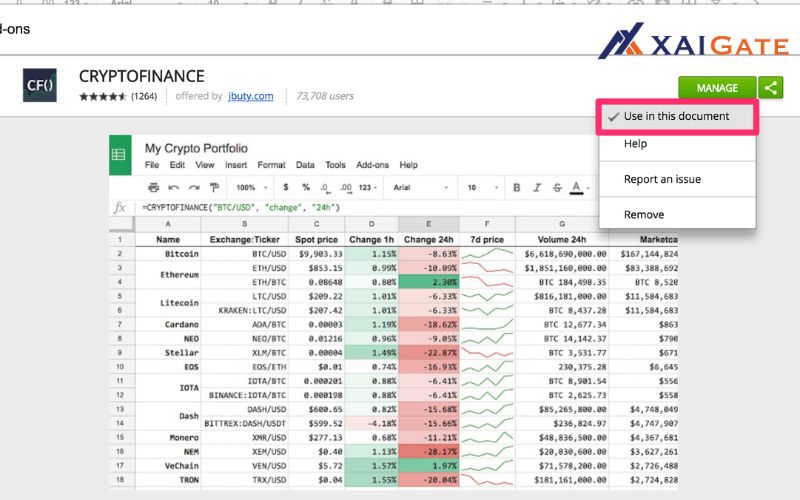
Task: Click the XaiGate logo
Action: tap(693, 41)
